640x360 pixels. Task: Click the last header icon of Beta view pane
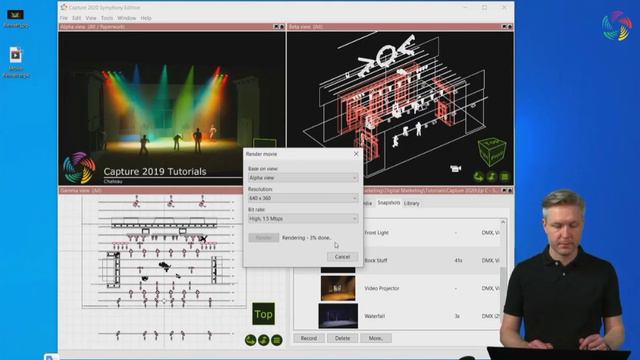[510, 27]
